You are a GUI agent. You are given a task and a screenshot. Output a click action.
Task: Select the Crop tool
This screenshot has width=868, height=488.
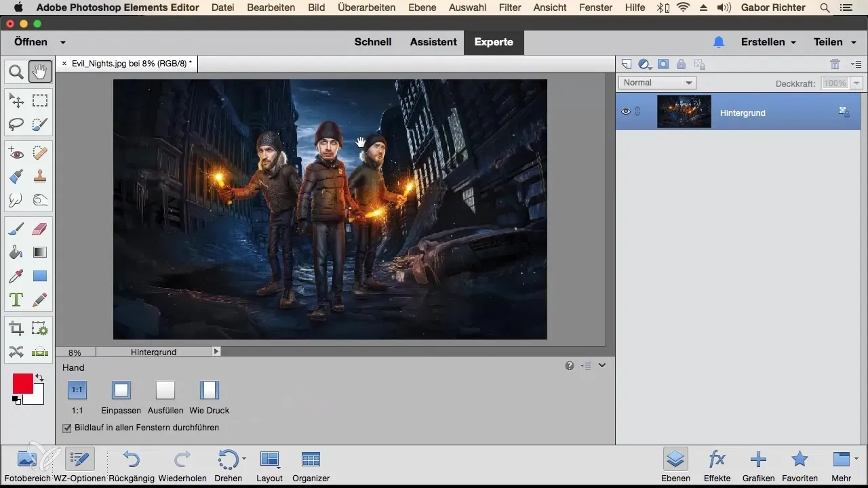pos(16,329)
